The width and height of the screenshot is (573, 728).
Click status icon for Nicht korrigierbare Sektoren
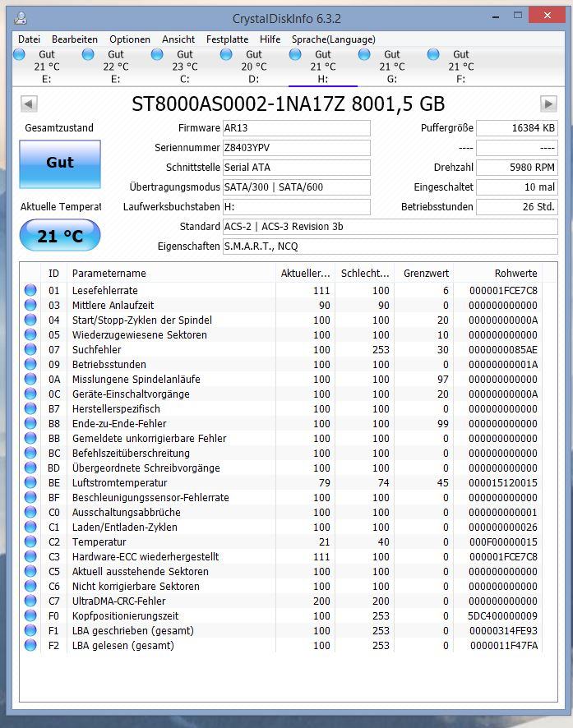tap(30, 586)
